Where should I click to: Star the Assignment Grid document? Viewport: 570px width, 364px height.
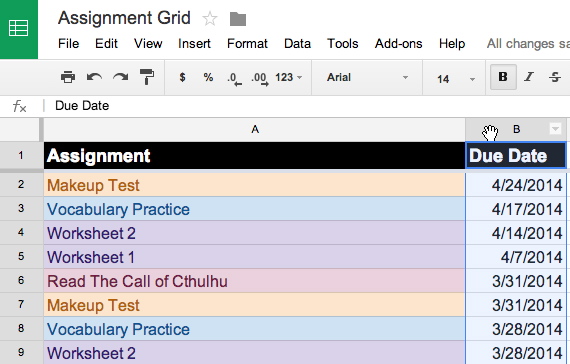[210, 19]
